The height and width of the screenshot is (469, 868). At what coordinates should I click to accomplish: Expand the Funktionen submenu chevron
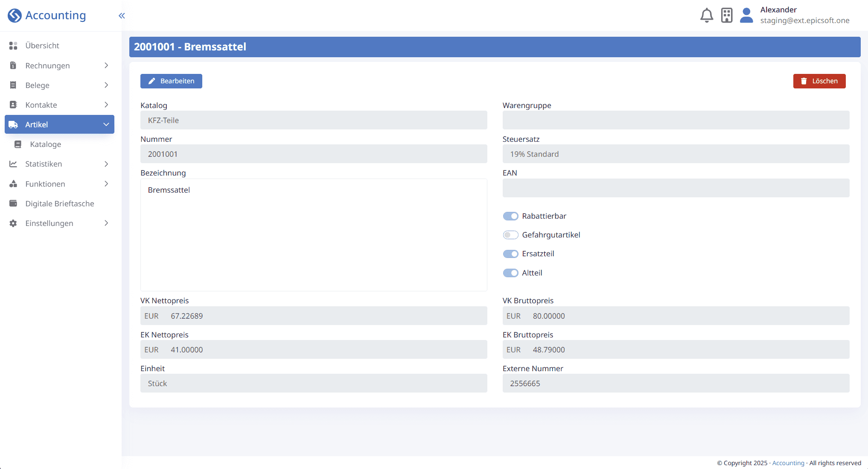(x=106, y=184)
